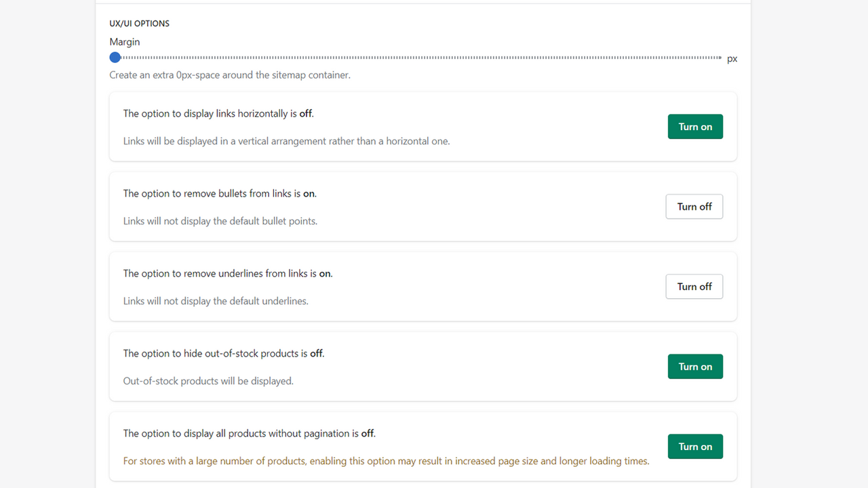Viewport: 868px width, 488px height.
Task: Click the out-of-stock products displayed text
Action: point(208,380)
